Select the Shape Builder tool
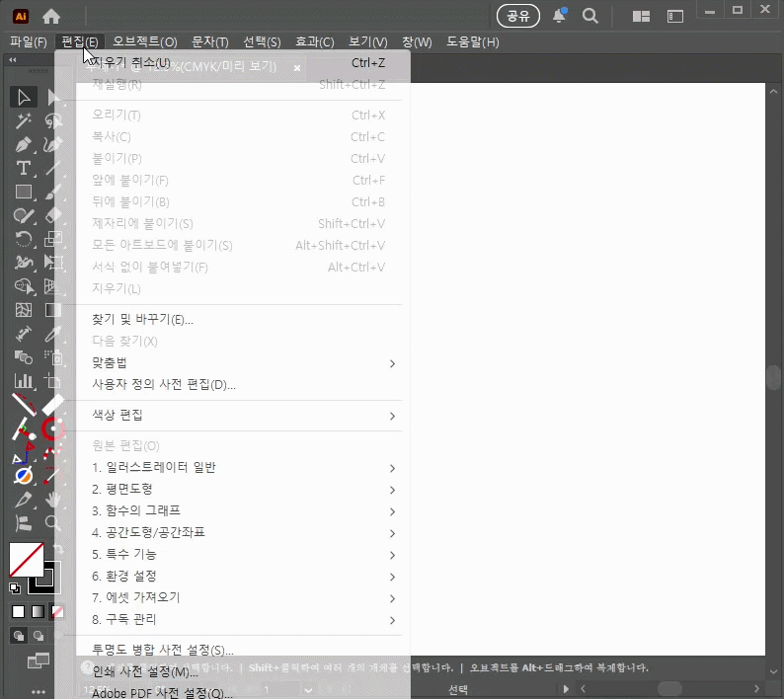Screen dimensions: 784x699 (24, 286)
